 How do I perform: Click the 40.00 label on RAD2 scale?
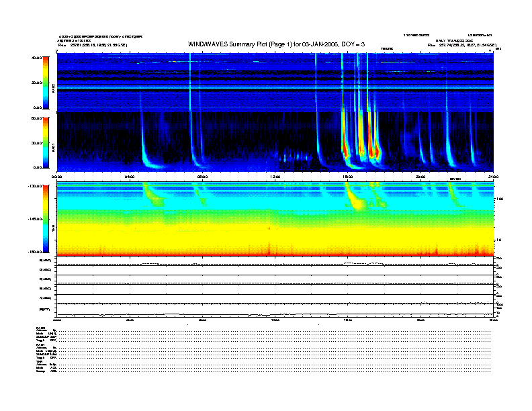(36, 58)
